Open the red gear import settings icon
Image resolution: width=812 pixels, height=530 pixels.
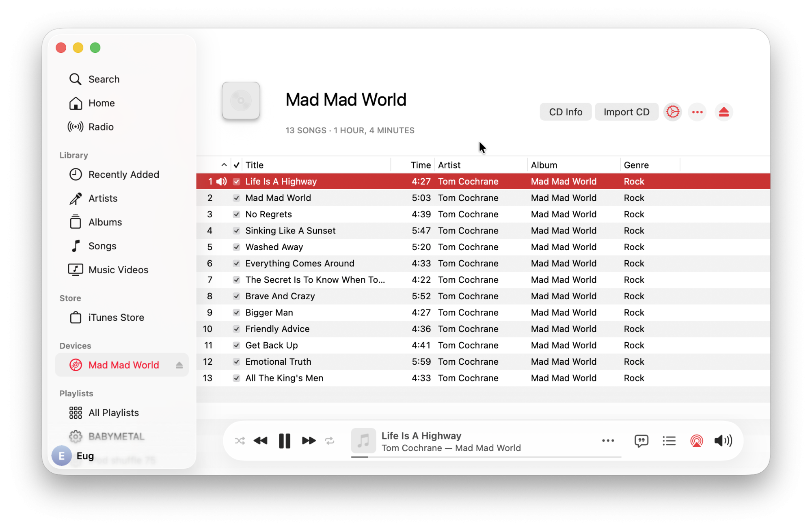click(x=672, y=112)
